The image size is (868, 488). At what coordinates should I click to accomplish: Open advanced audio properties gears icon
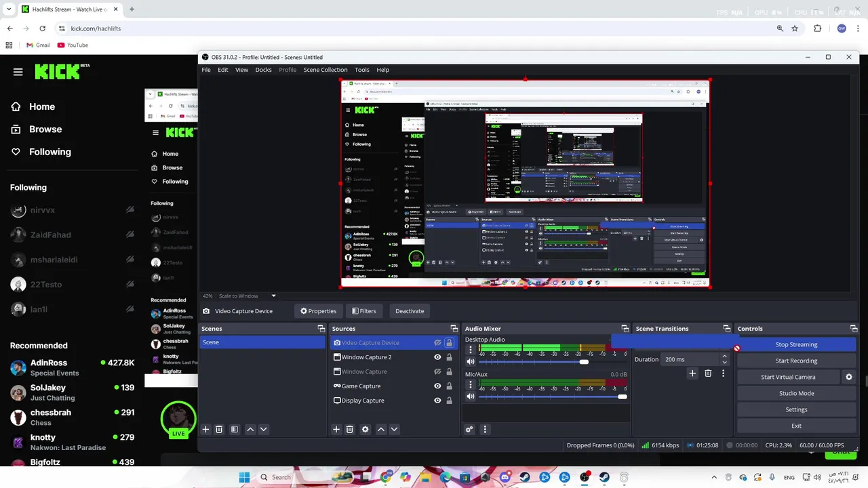pyautogui.click(x=469, y=429)
